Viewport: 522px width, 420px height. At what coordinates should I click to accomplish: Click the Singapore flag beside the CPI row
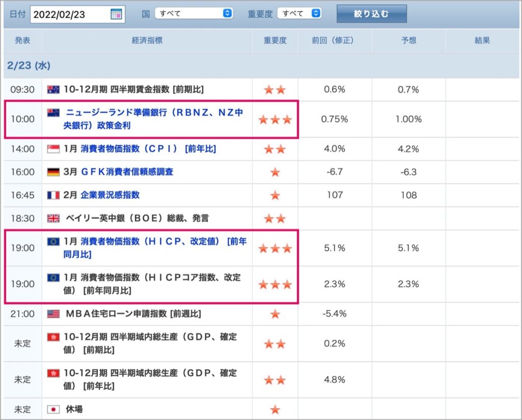click(x=53, y=149)
